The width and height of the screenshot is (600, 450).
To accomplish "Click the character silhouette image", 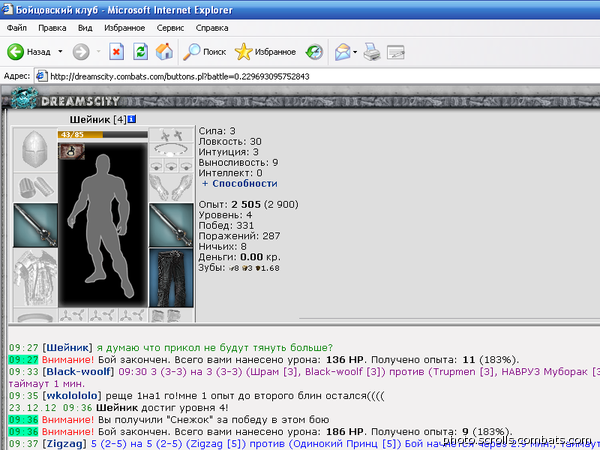I will pos(103,225).
